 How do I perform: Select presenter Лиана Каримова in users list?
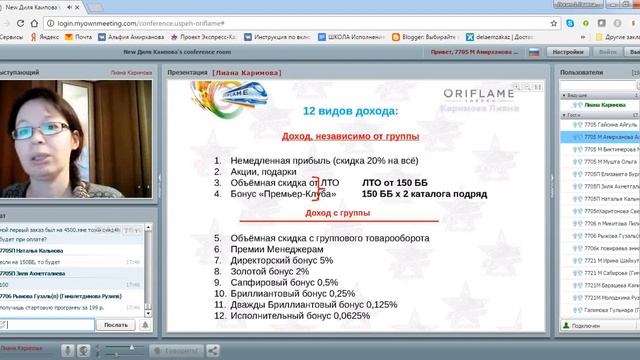tap(600, 105)
